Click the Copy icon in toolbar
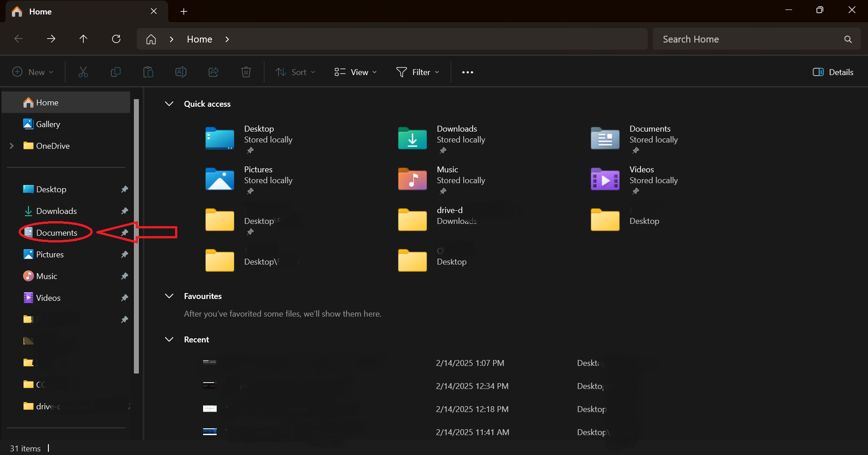Image resolution: width=868 pixels, height=455 pixels. click(x=116, y=72)
